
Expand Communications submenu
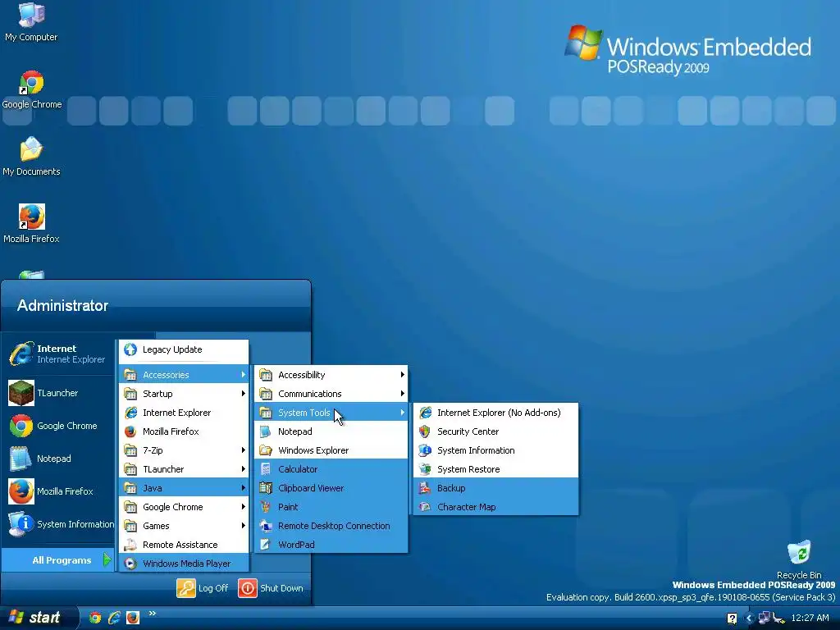pyautogui.click(x=331, y=394)
